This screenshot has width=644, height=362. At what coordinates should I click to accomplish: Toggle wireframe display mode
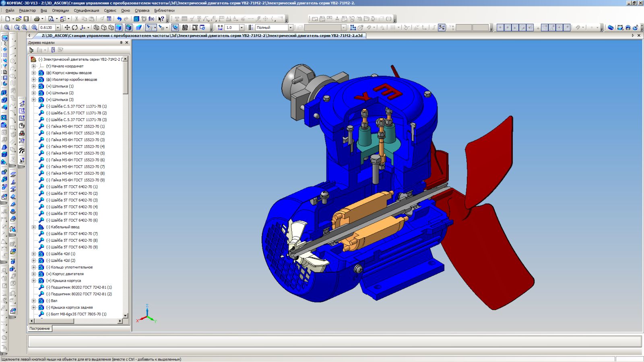tap(96, 28)
